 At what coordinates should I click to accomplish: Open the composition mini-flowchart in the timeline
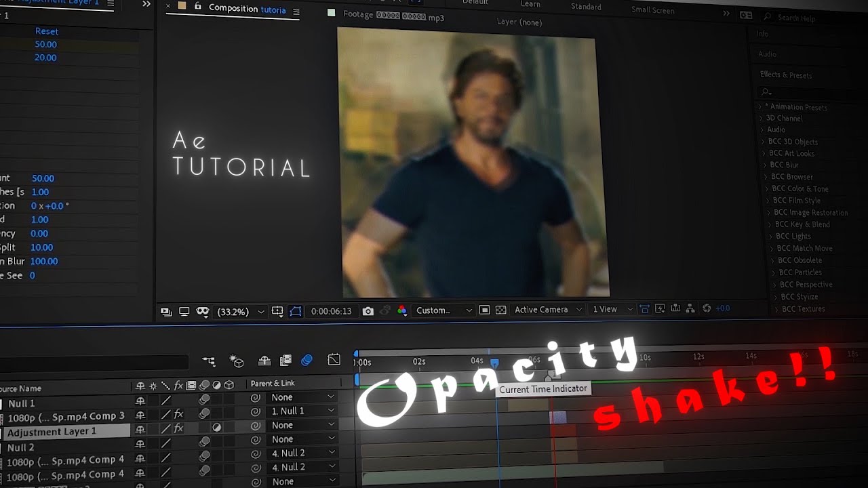click(208, 361)
